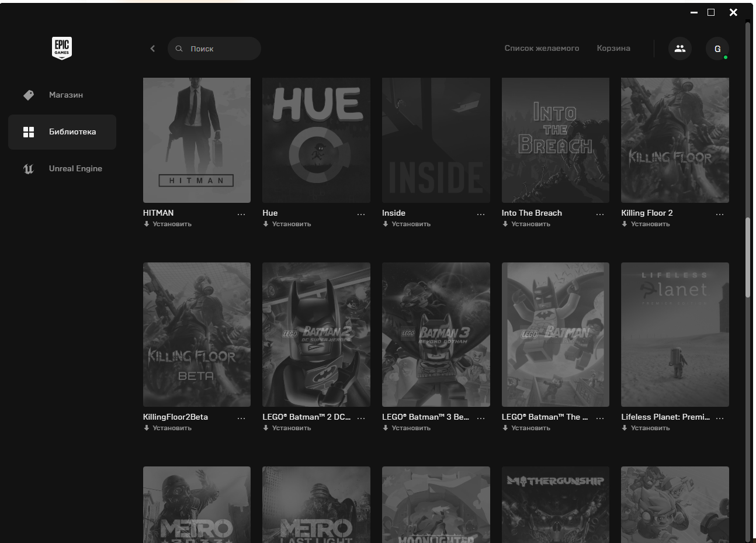The width and height of the screenshot is (756, 543).
Task: Open the KillingFloor2Beta cover
Action: (197, 334)
